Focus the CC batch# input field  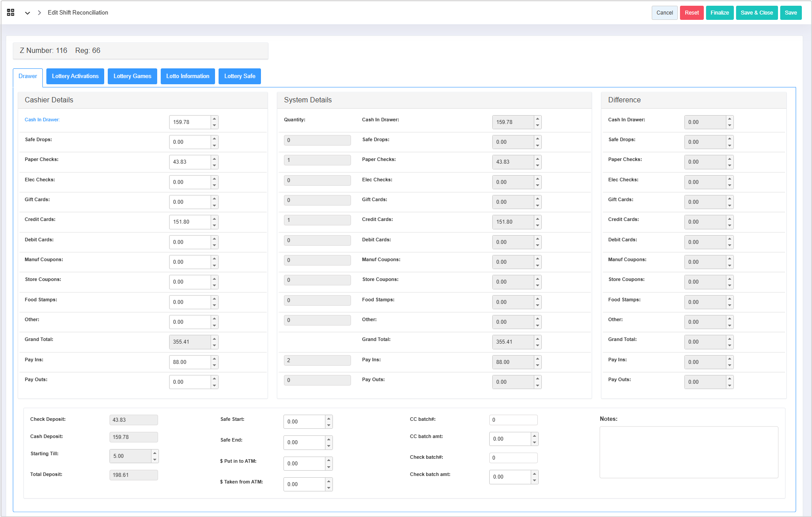[x=513, y=420]
